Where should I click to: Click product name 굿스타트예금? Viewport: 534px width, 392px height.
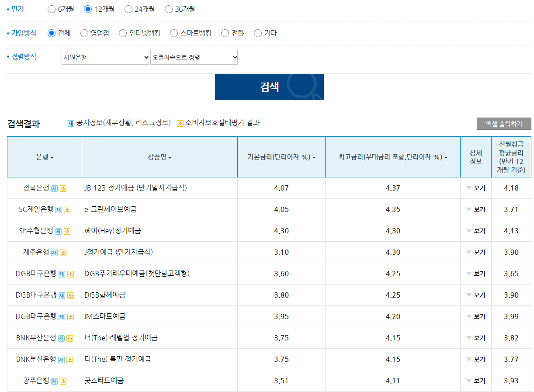point(104,381)
